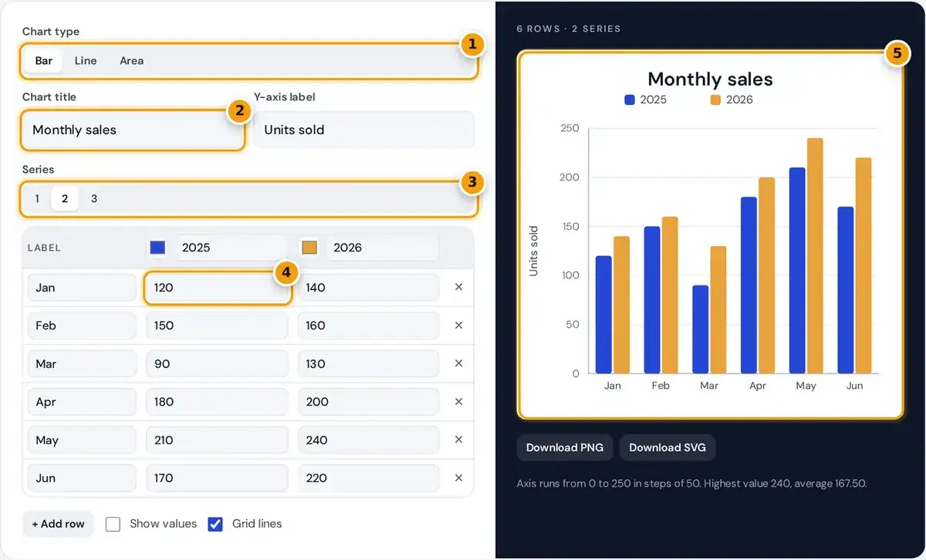Click the Apr value field showing 200
This screenshot has width=926, height=560.
point(369,402)
